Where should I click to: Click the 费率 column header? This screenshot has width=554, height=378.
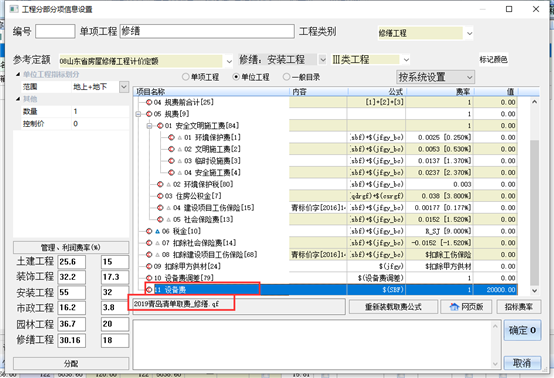(440, 92)
